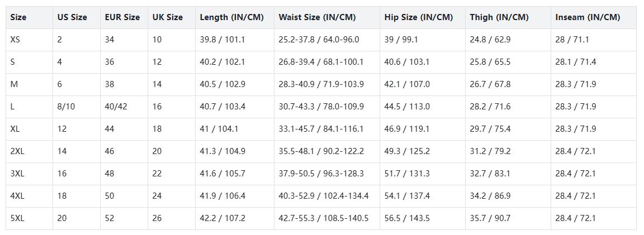Click the Inseam (IN/CM) column header

tap(588, 17)
